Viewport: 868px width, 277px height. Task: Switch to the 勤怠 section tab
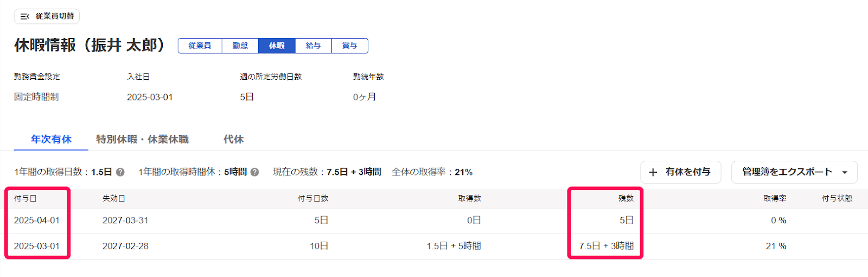[x=240, y=46]
